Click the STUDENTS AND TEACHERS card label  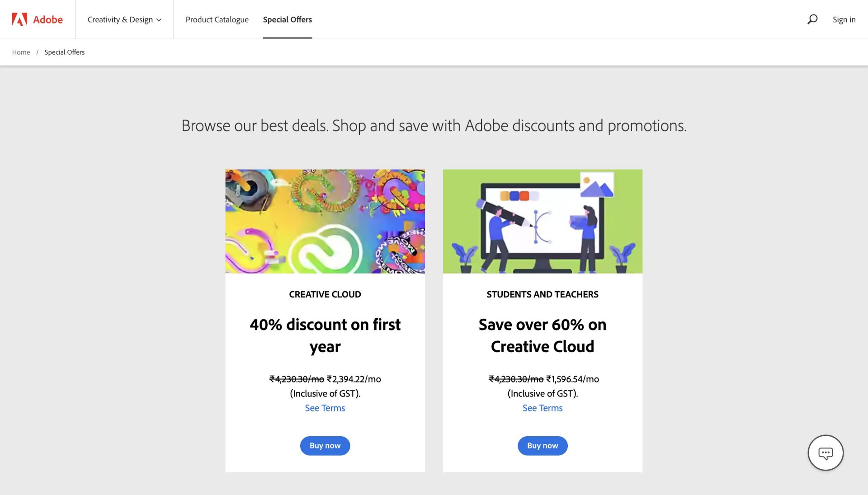(542, 294)
